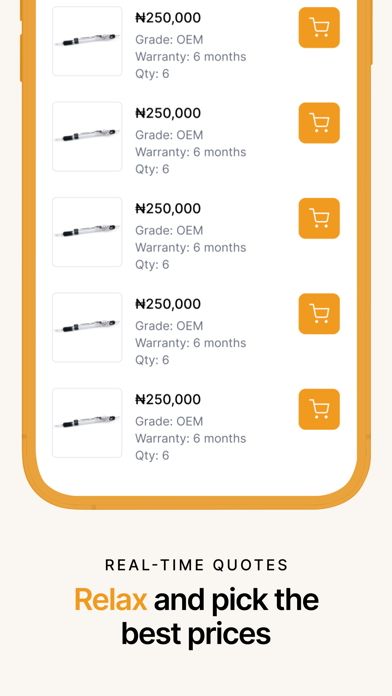This screenshot has width=392, height=696.
Task: Open the third quote's ₦250,000 price
Action: click(x=168, y=209)
